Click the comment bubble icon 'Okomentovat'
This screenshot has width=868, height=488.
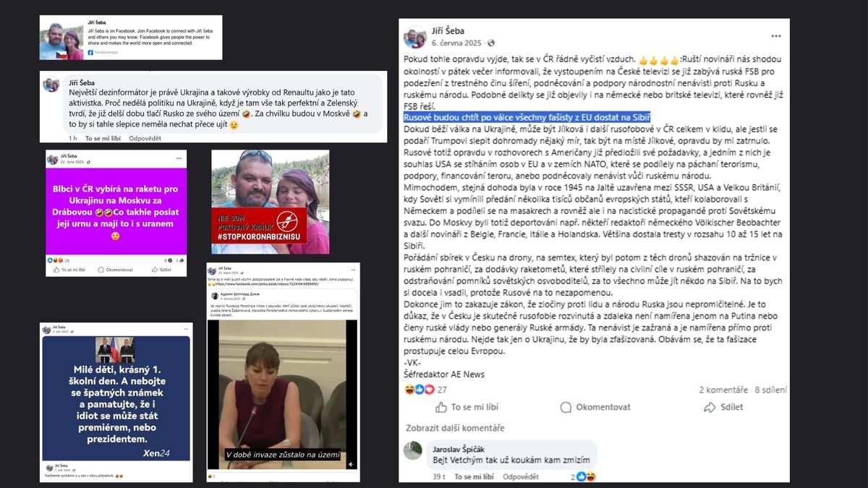566,407
